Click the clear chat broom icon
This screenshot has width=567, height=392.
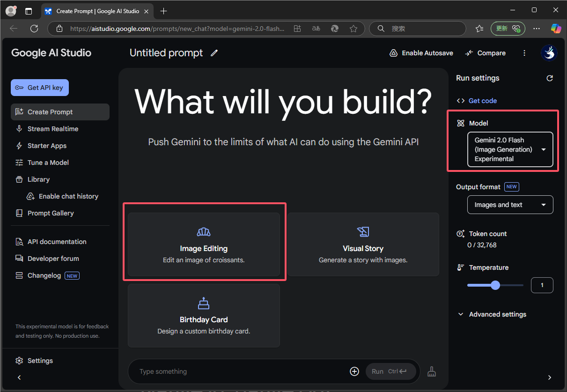432,371
